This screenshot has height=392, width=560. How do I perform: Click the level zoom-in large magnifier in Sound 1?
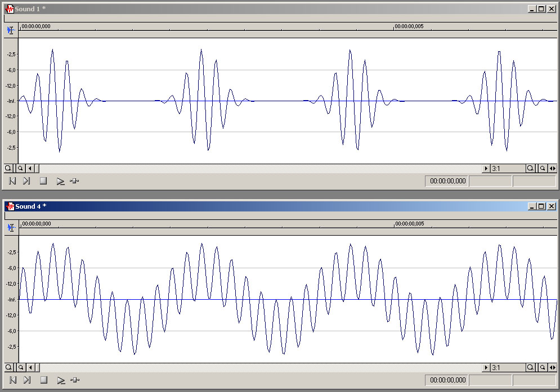tap(8, 168)
